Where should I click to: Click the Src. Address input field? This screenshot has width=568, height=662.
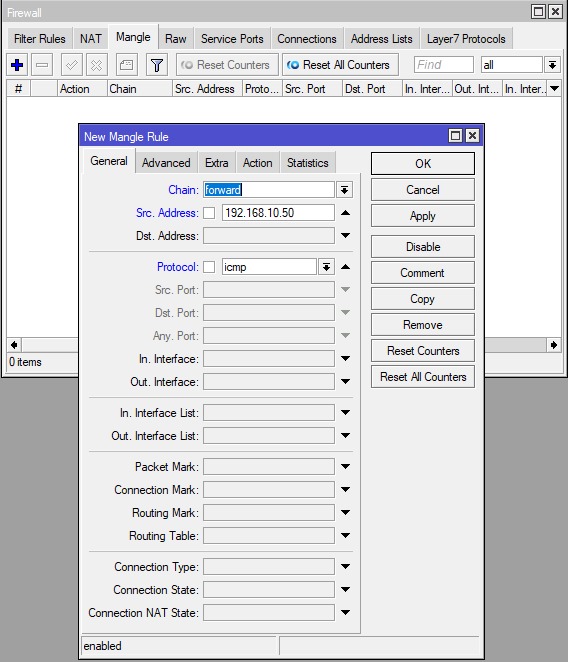click(278, 213)
